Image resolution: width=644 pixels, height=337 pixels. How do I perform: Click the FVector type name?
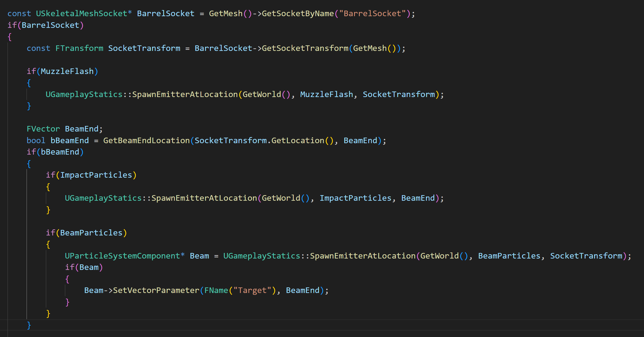tap(43, 129)
